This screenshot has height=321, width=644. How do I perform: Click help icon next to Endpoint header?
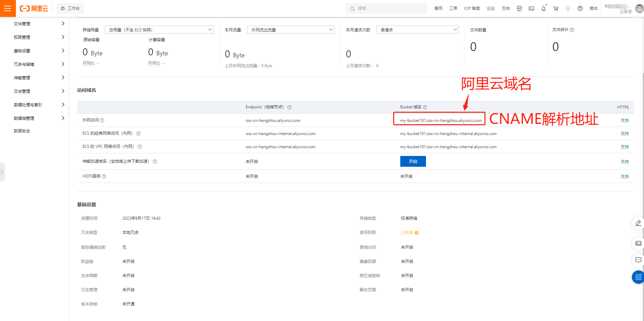tap(289, 107)
